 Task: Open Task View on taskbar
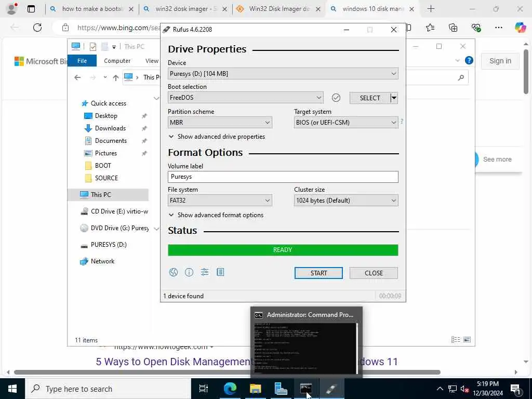(x=204, y=389)
